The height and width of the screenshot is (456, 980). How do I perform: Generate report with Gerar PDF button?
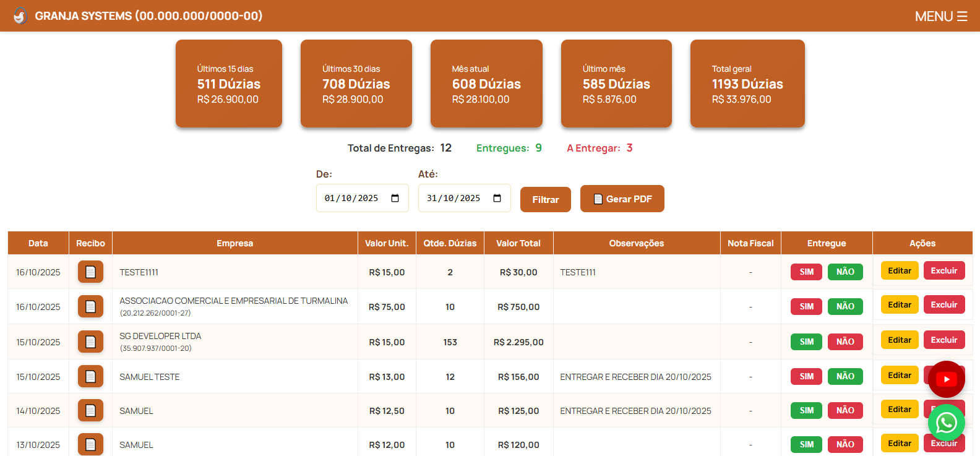click(622, 199)
